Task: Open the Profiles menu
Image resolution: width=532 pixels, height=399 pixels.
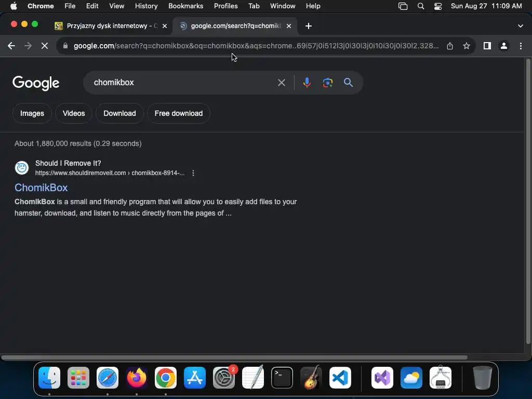Action: point(225,6)
